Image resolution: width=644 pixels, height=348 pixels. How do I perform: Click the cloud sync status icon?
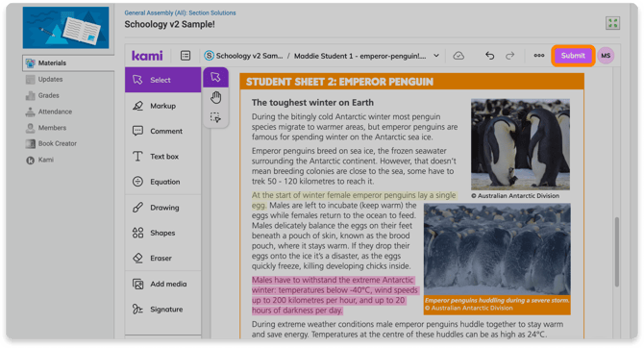(x=458, y=56)
